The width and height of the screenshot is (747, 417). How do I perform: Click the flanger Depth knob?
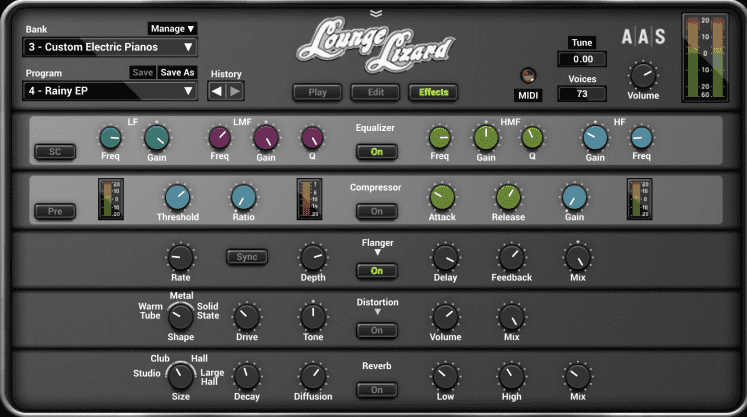[x=313, y=257]
